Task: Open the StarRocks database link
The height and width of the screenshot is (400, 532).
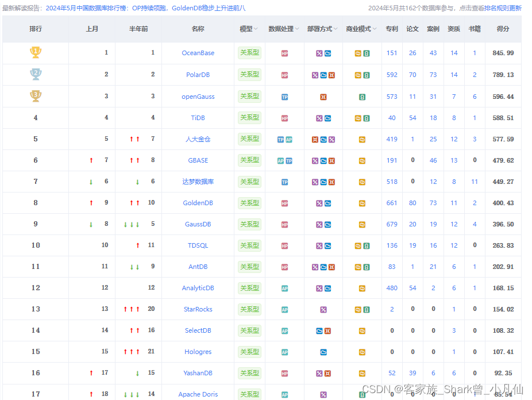Action: point(198,309)
